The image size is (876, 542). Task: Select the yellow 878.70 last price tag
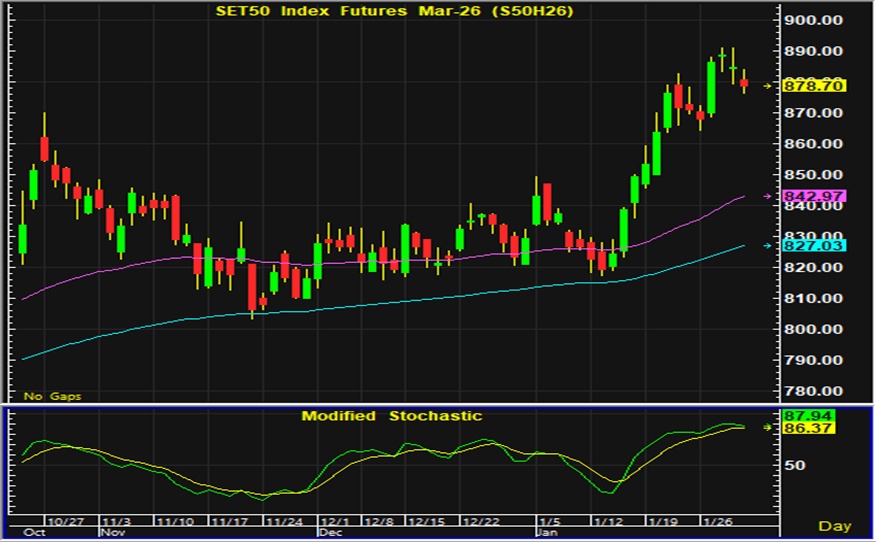[x=814, y=87]
